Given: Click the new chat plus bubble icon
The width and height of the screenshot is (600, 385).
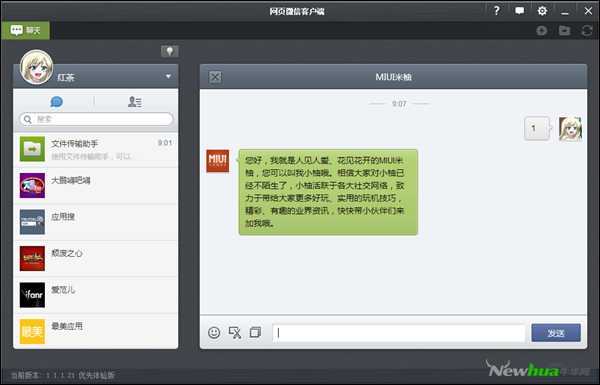Looking at the screenshot, I should click(541, 31).
